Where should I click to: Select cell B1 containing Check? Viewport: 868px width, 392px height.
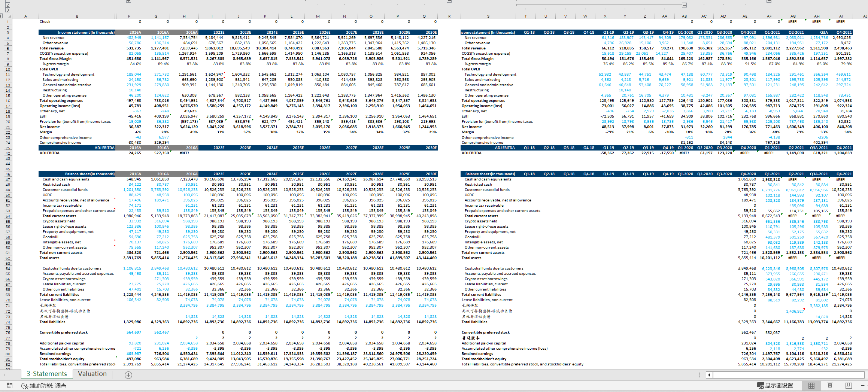point(77,21)
